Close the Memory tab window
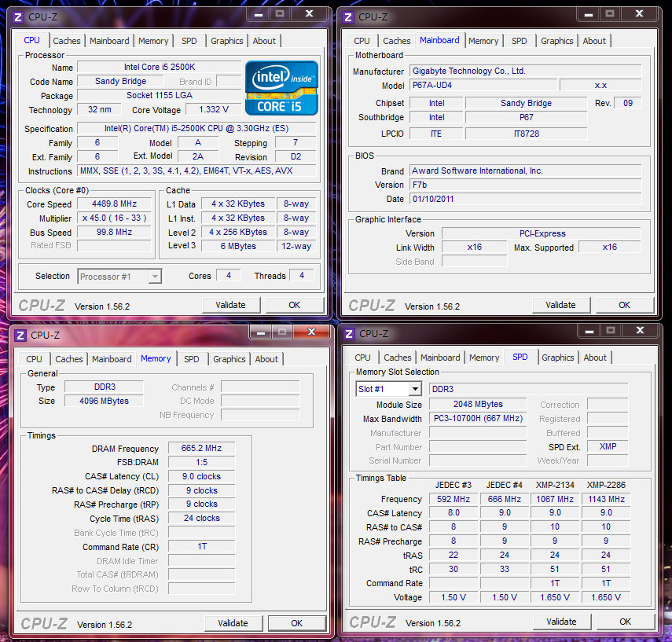 [x=311, y=332]
